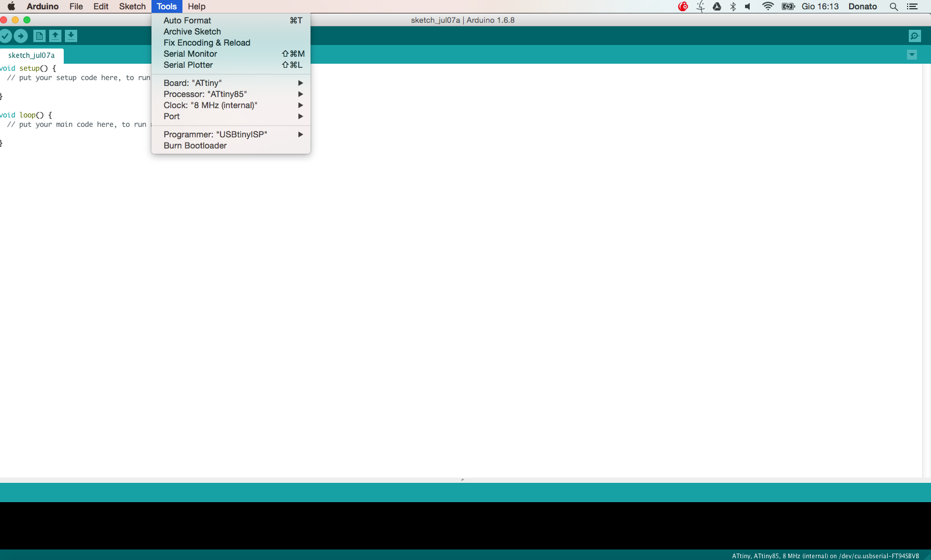Expand the Clock: "8 MHz (internal)" submenu
This screenshot has width=931, height=560.
click(x=231, y=105)
